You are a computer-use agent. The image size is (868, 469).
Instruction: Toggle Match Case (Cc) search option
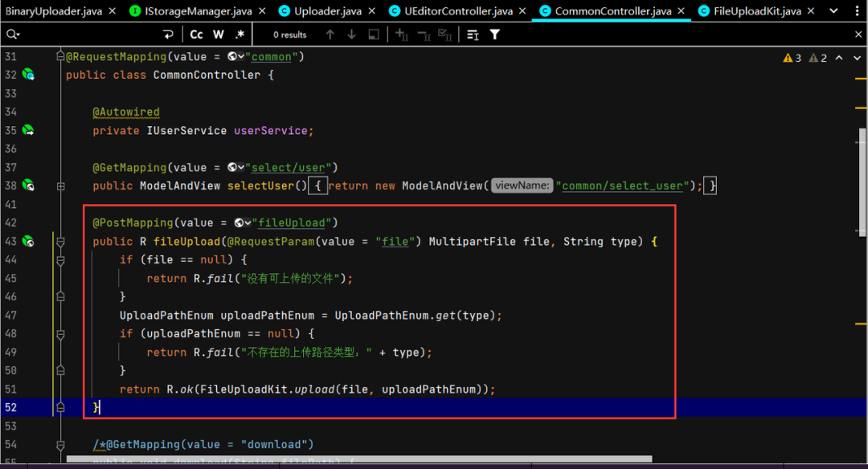pos(197,35)
